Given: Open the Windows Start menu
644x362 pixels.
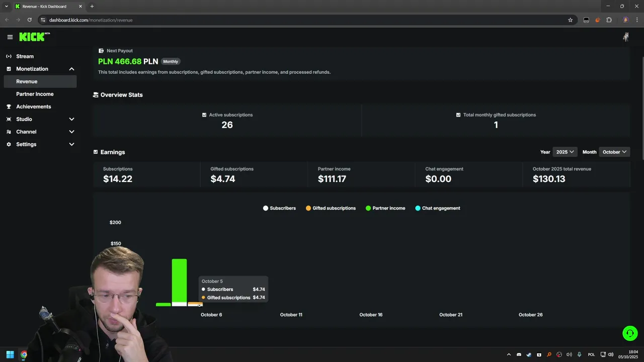Looking at the screenshot, I should point(10,354).
